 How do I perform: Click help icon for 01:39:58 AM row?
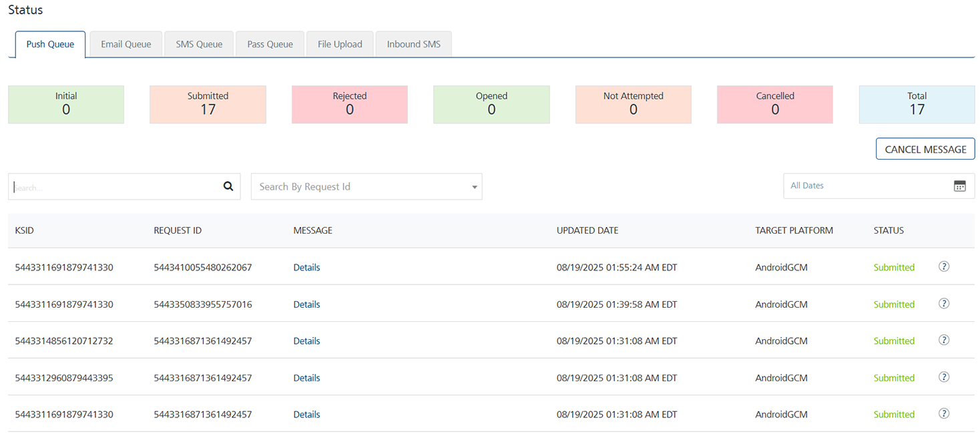pyautogui.click(x=944, y=304)
